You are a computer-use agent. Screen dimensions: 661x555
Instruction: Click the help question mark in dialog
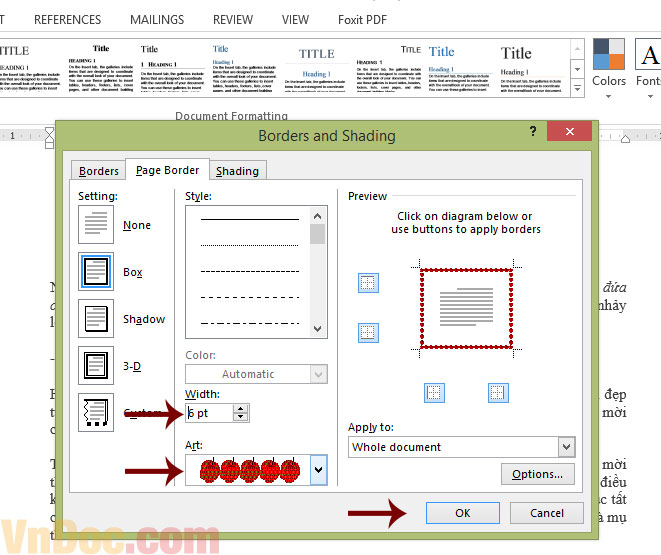[x=532, y=133]
